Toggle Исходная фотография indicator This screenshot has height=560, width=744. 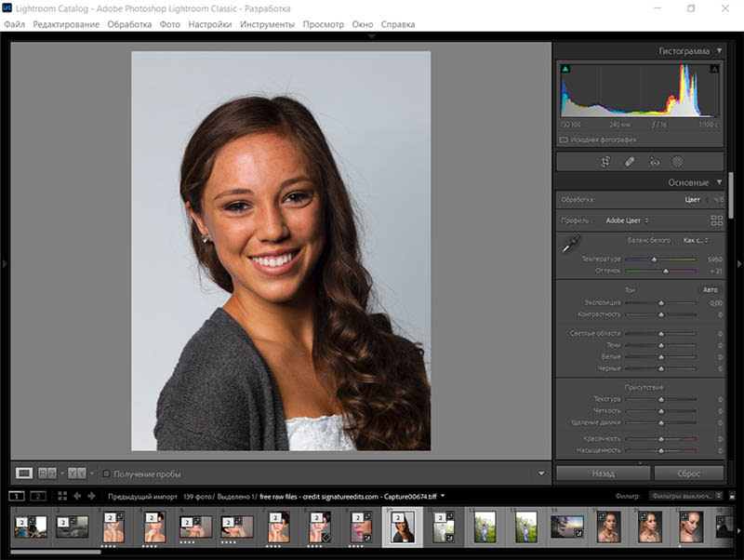pyautogui.click(x=564, y=140)
